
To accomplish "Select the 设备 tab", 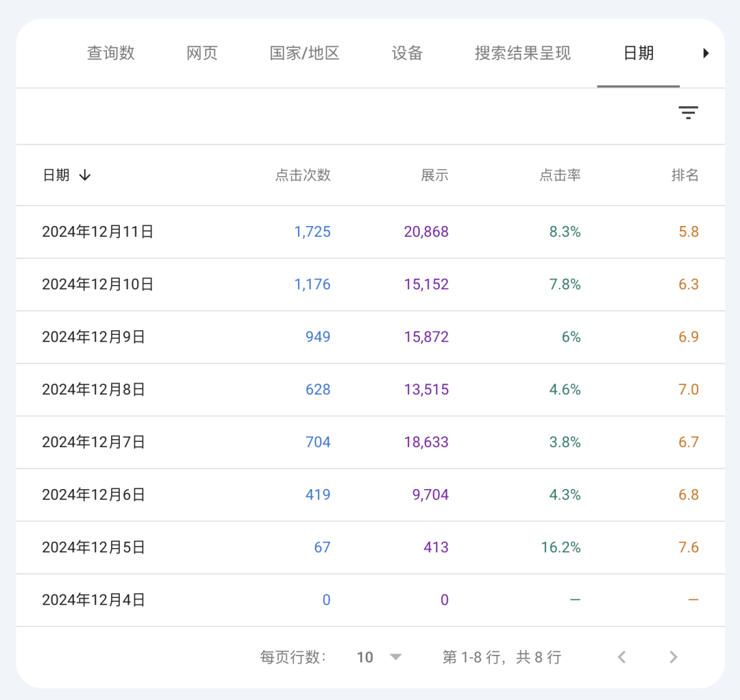I will click(x=407, y=53).
